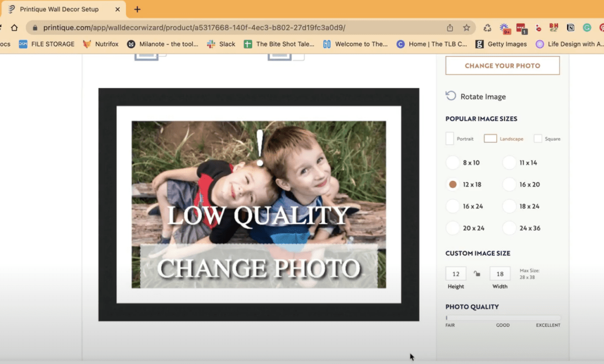604x364 pixels.
Task: Open the Notion extension icon
Action: pyautogui.click(x=569, y=28)
